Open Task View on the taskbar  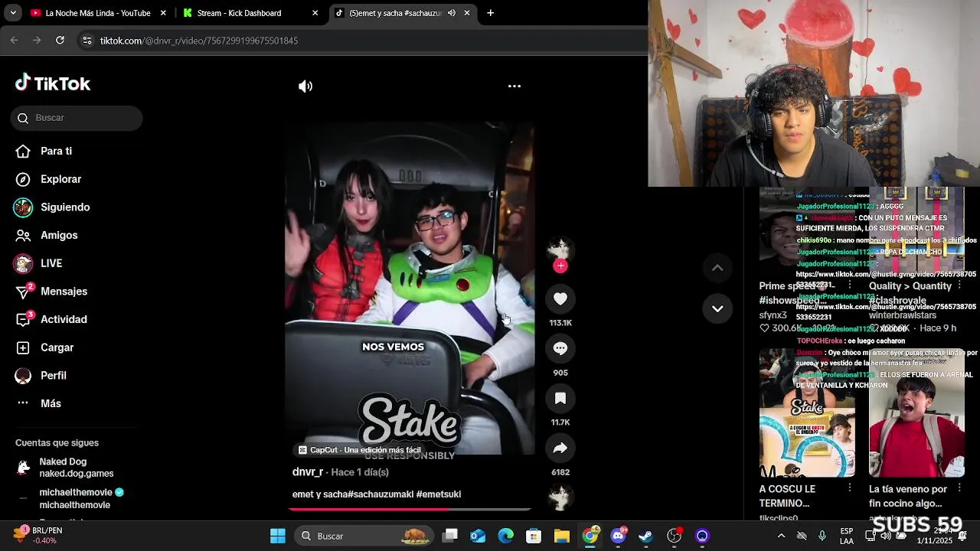pos(450,536)
